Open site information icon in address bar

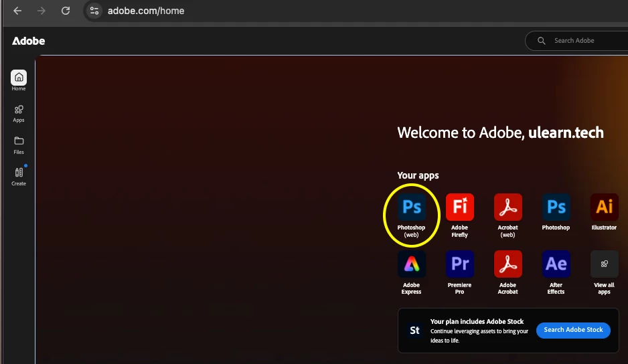94,11
